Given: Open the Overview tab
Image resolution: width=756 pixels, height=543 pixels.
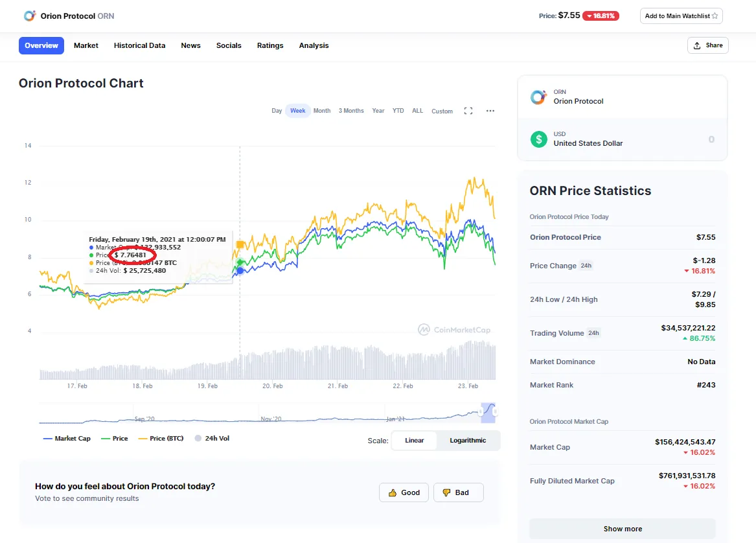Looking at the screenshot, I should (x=41, y=45).
